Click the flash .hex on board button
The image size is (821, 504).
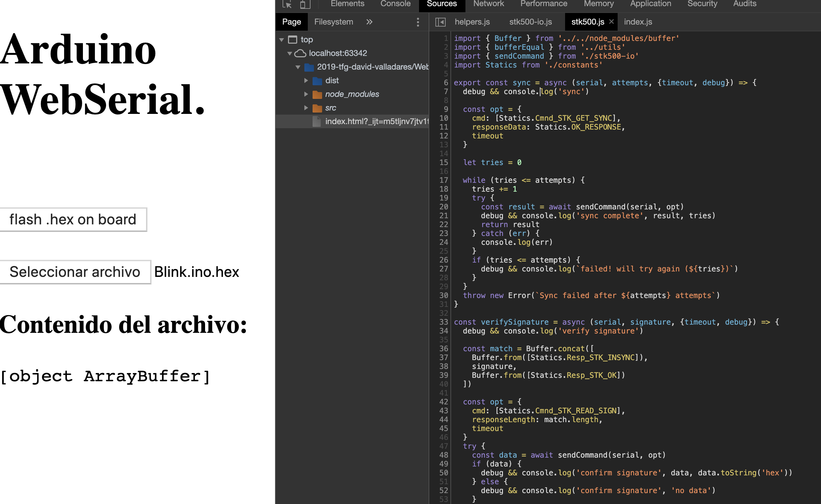pos(73,220)
